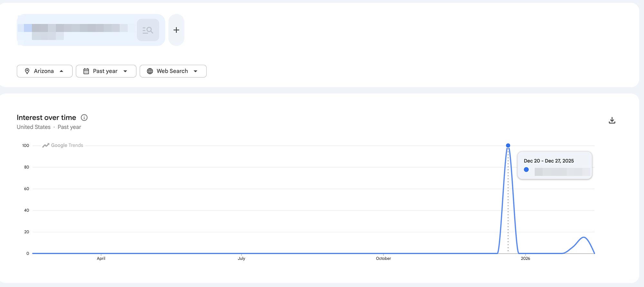Collapse the Arizona region dropdown arrow
Viewport: 644px width, 287px height.
click(x=62, y=71)
